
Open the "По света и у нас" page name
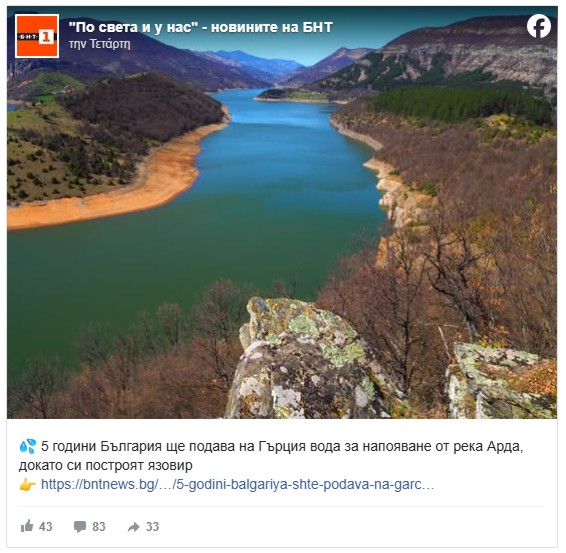pyautogui.click(x=200, y=27)
